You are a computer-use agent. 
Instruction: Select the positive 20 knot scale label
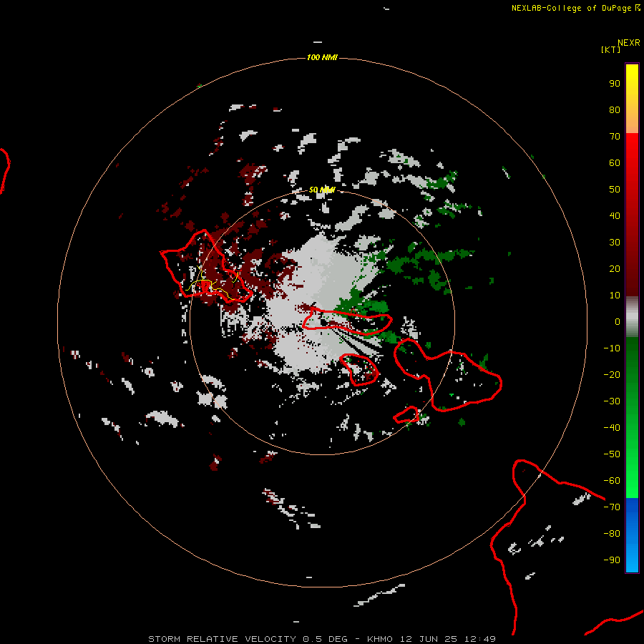[615, 269]
